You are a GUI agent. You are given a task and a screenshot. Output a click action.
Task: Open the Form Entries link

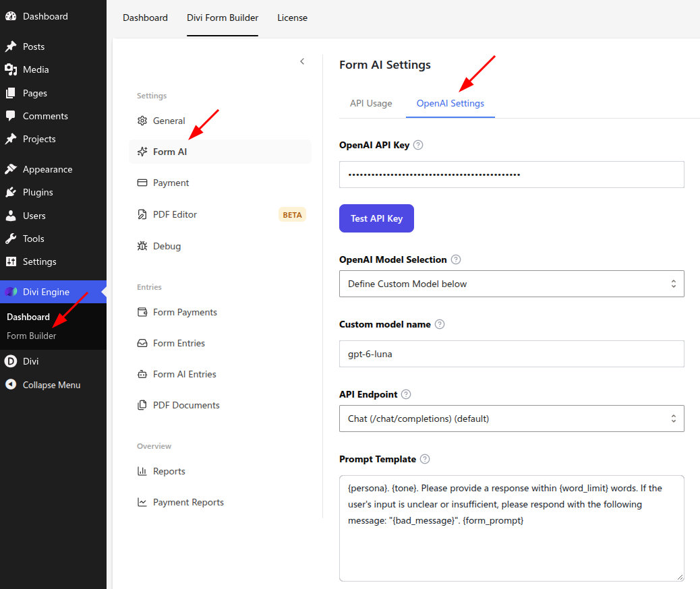coord(179,343)
